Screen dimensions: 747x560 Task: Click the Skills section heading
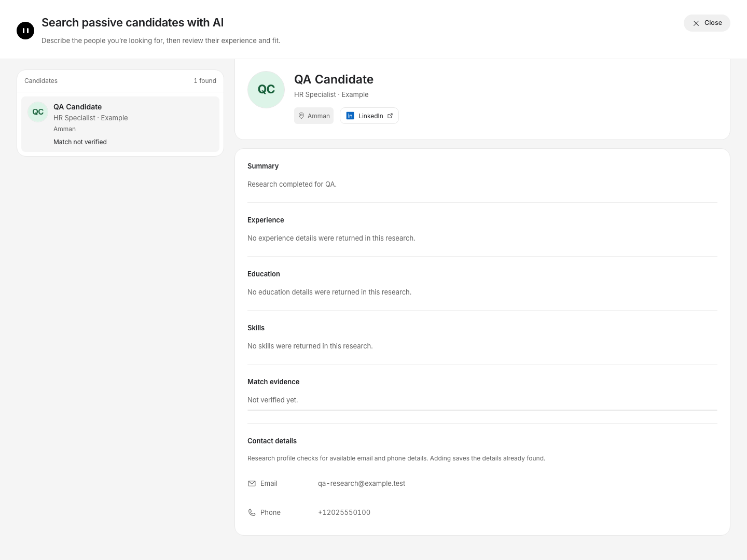256,328
